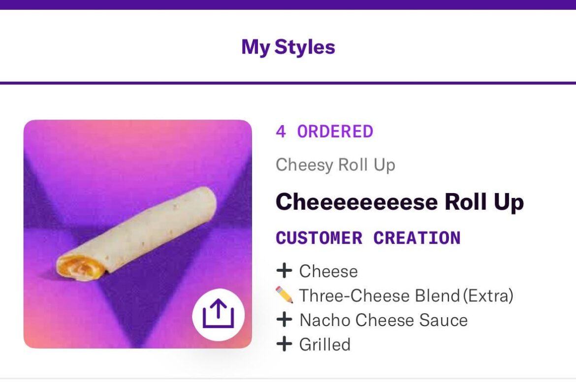Open the My Styles header section
The width and height of the screenshot is (576, 392).
[x=288, y=47]
